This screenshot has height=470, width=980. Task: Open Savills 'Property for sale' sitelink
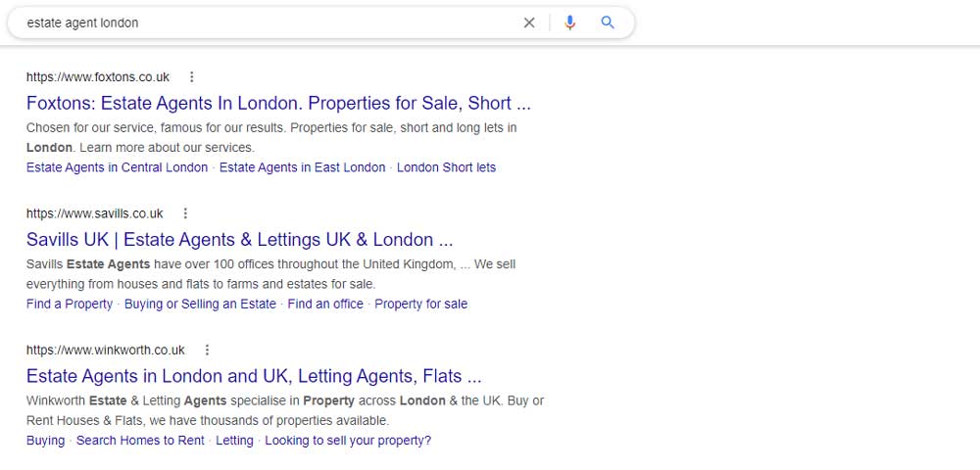(420, 304)
